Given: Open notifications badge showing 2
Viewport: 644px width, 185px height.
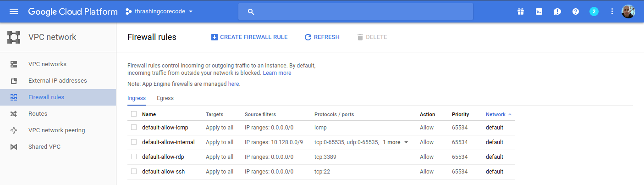Looking at the screenshot, I should point(594,11).
